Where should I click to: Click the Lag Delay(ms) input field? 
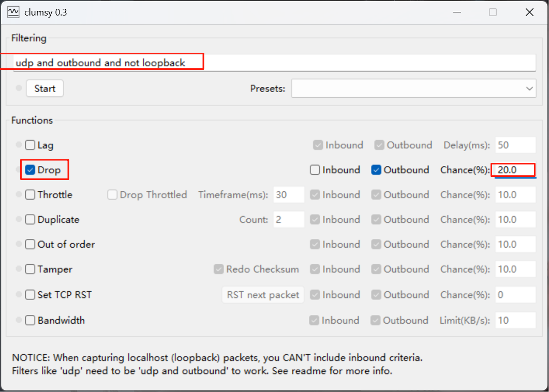515,145
